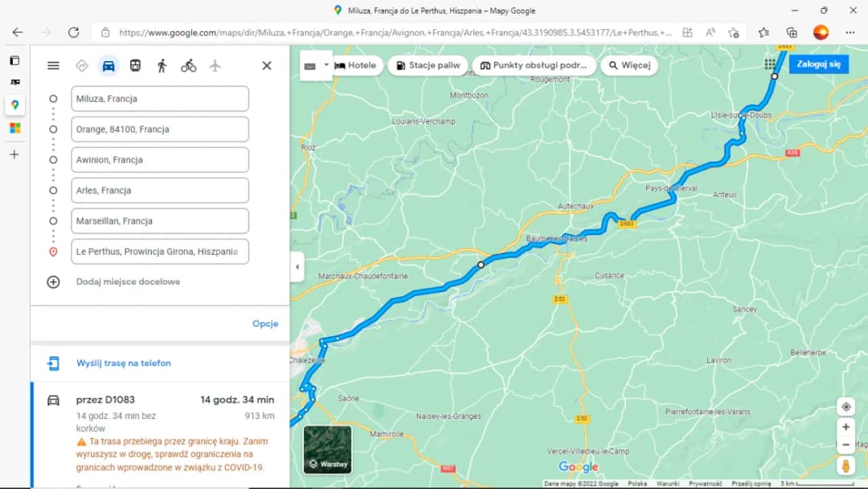Select walking directions mode
868x489 pixels.
click(x=162, y=66)
